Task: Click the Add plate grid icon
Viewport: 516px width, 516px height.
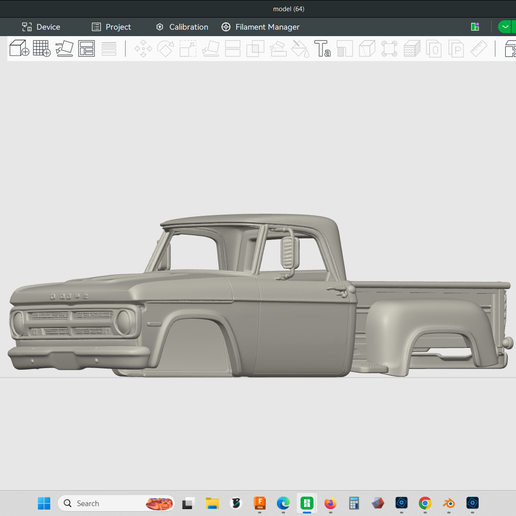Action: tap(42, 48)
